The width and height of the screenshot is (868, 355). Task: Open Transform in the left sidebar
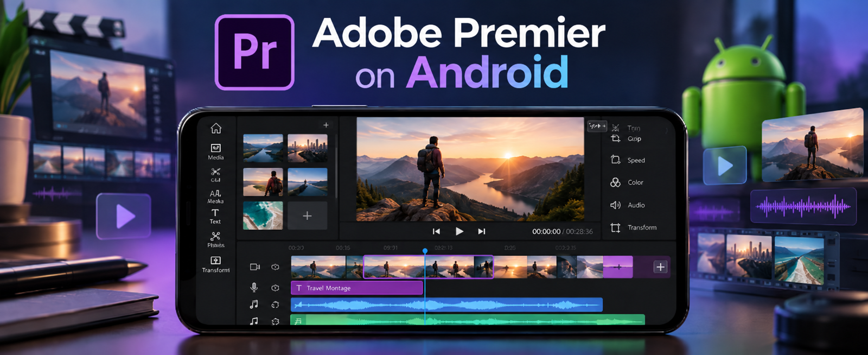pos(215,264)
